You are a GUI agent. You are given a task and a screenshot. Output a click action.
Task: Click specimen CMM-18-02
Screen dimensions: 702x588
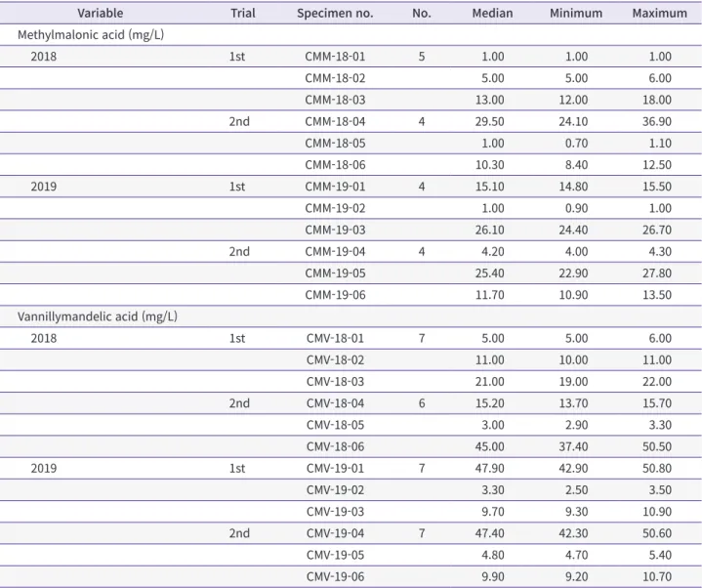[335, 78]
